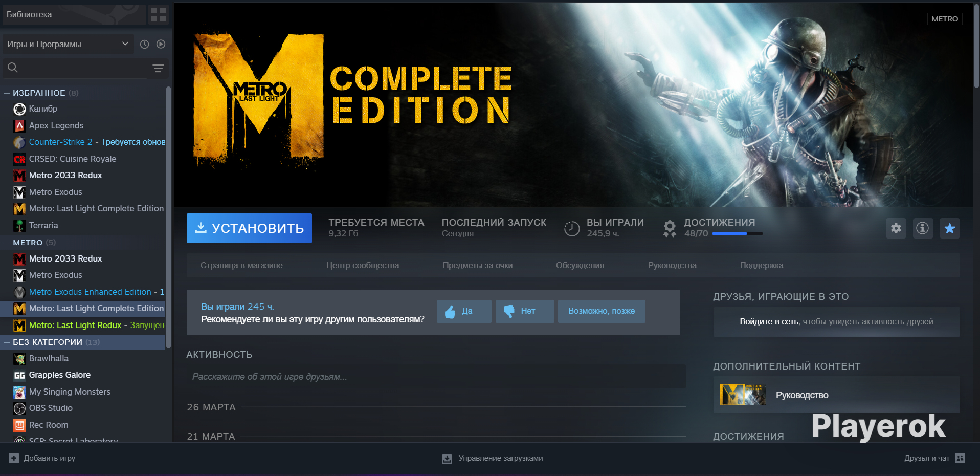Open advanced filters icon beside search
This screenshot has height=476, width=980.
(158, 68)
